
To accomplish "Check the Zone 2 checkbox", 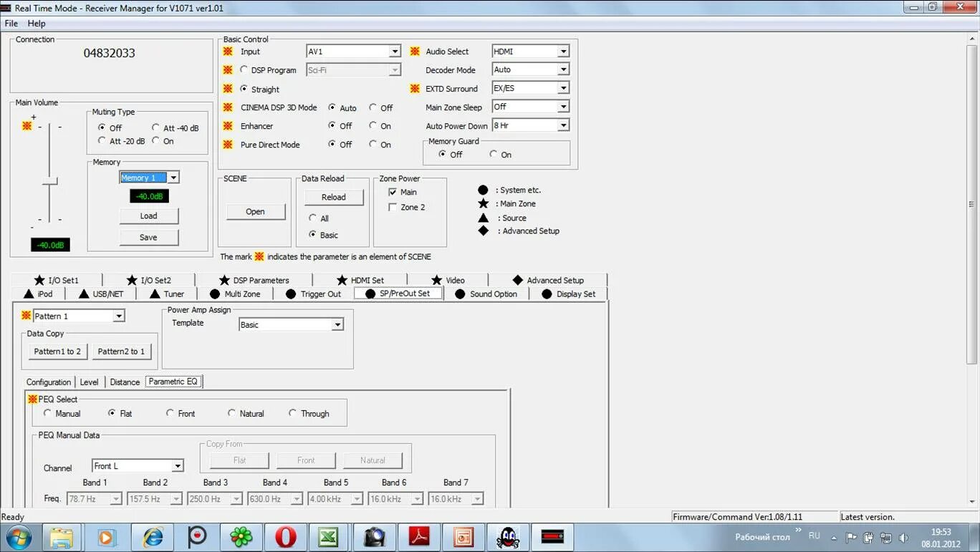I will click(392, 207).
